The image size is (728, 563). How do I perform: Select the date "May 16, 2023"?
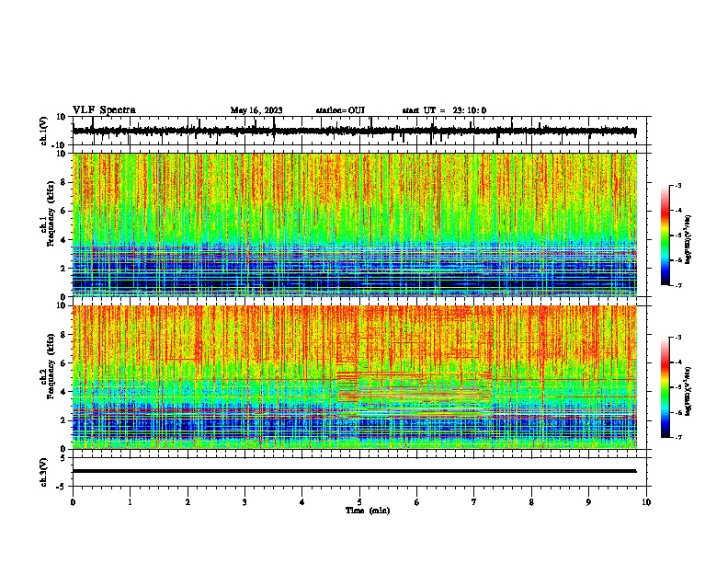click(x=256, y=110)
